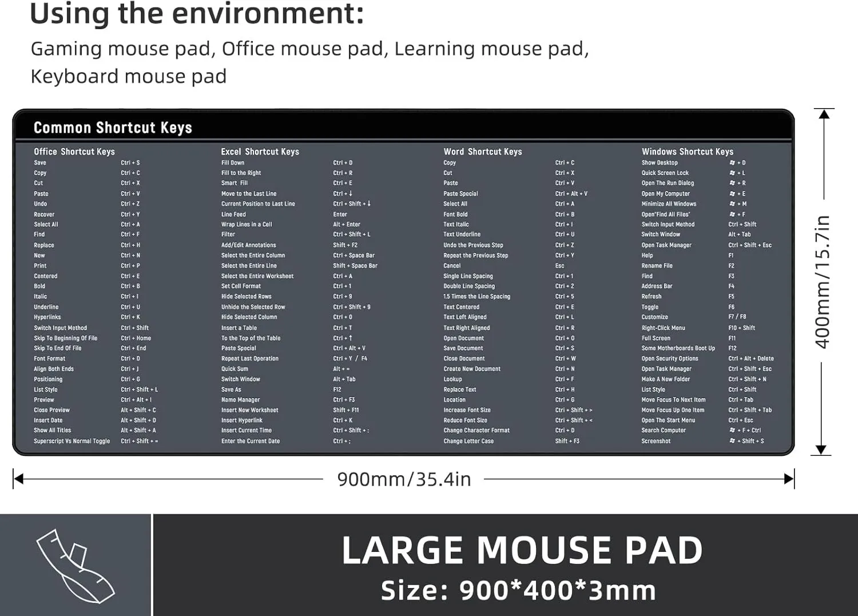Click the 'Recover' entry
Screen dimensions: 858x616
click(x=44, y=215)
